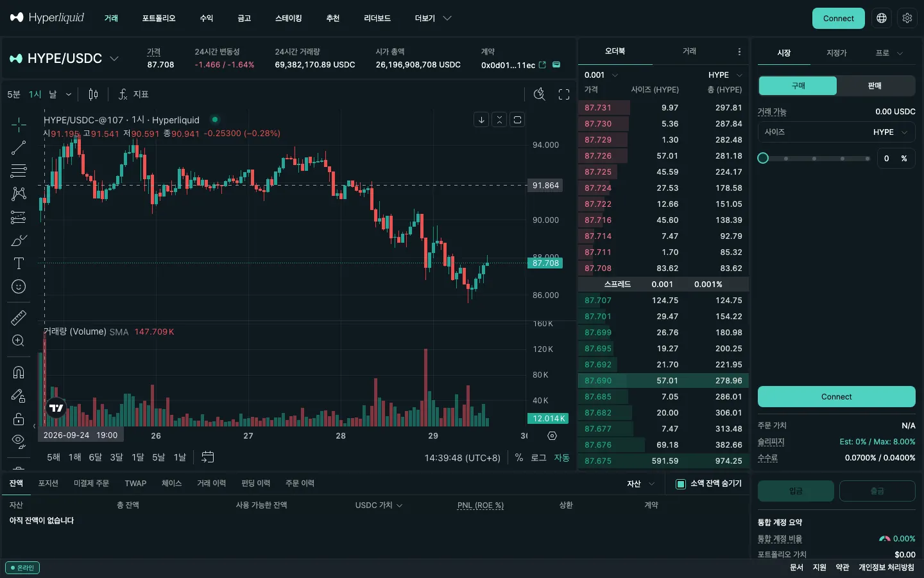Image resolution: width=924 pixels, height=578 pixels.
Task: Switch order book to 거래 tab
Action: 689,51
